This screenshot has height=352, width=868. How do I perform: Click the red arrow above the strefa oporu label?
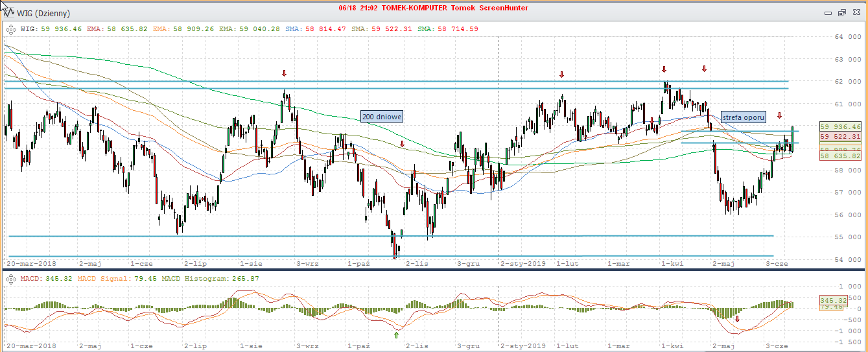[x=780, y=115]
